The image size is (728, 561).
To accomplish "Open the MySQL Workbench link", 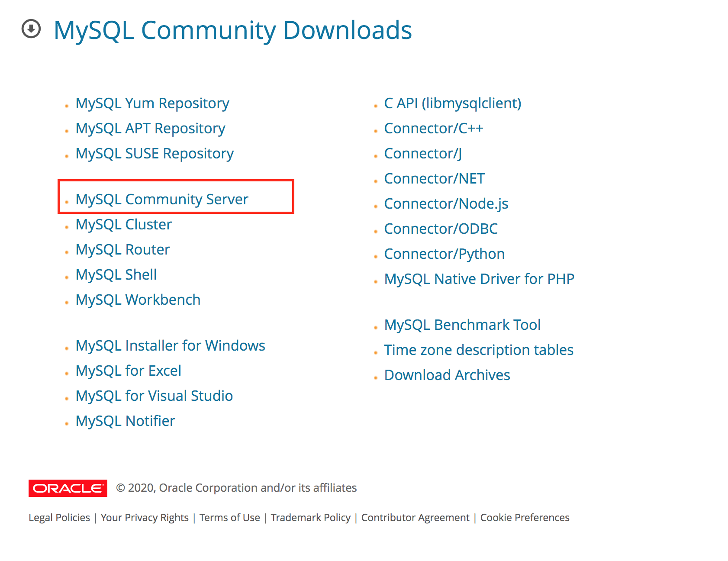I will pyautogui.click(x=138, y=300).
